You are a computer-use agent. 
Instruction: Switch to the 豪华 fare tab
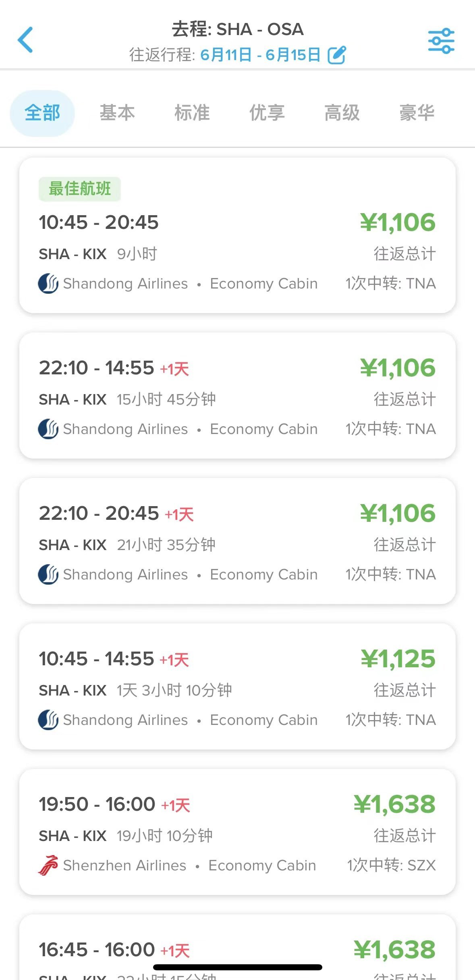pyautogui.click(x=417, y=113)
